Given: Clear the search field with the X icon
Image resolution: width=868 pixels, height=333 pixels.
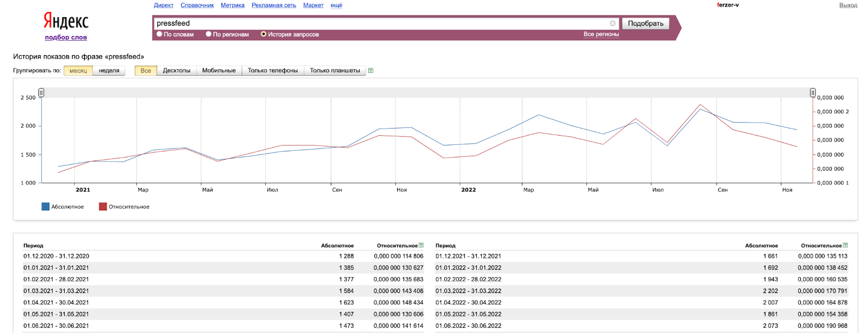Looking at the screenshot, I should [612, 23].
